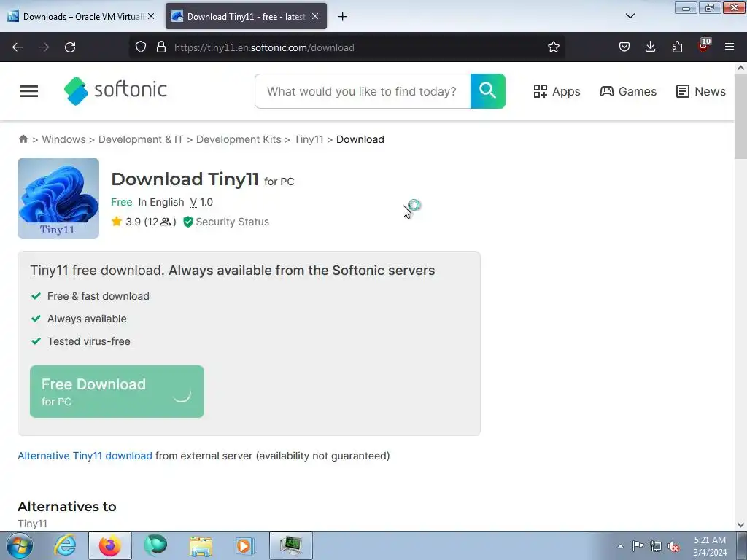Click the vertical scrollbar thumb
This screenshot has width=747, height=560.
click(740, 117)
